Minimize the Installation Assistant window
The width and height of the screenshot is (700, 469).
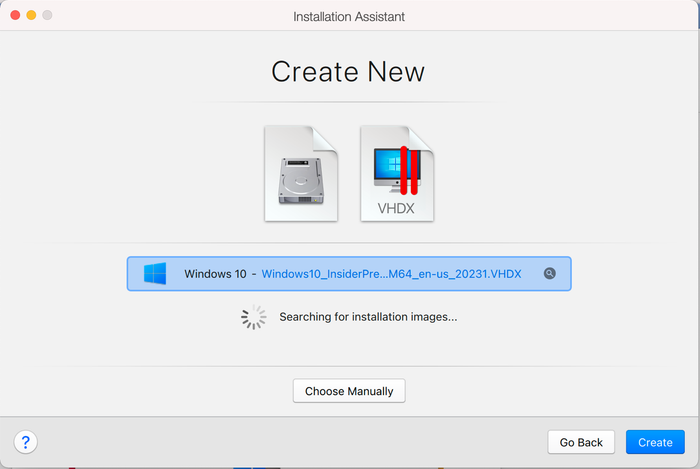(31, 15)
